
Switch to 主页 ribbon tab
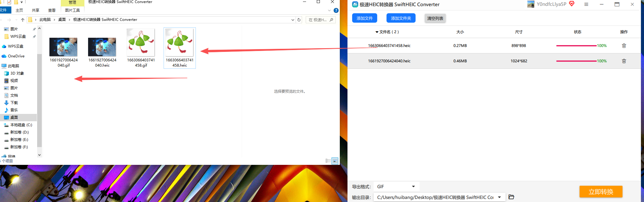click(19, 10)
